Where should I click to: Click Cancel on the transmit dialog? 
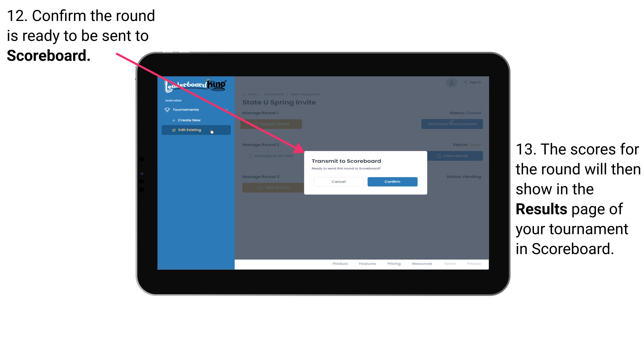pyautogui.click(x=338, y=182)
